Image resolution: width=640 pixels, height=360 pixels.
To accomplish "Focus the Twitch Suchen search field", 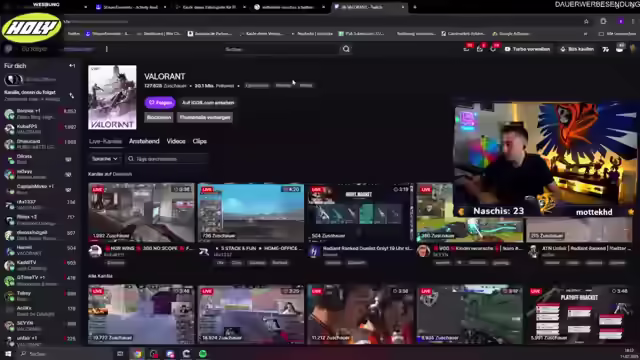I will [x=281, y=49].
